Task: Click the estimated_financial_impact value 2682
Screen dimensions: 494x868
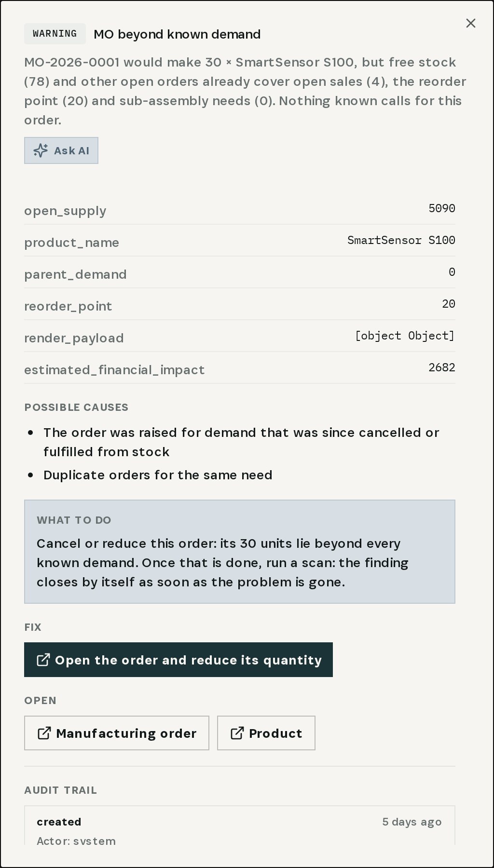Action: click(x=442, y=367)
